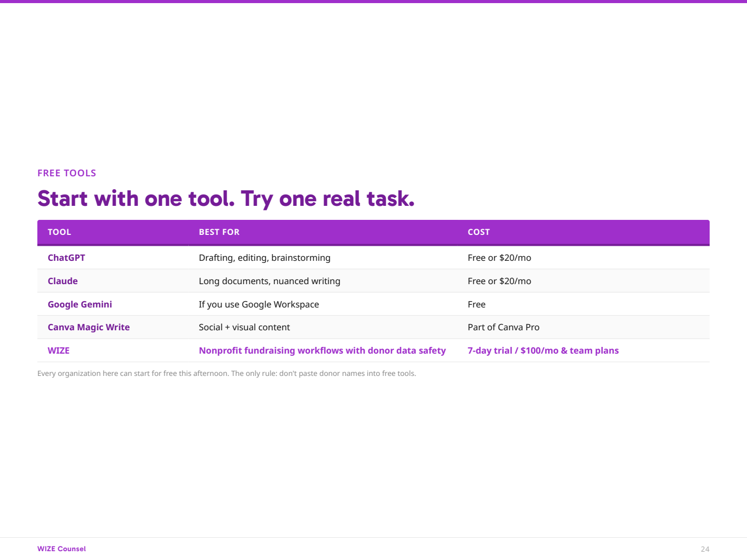Click the TOOL column header
The width and height of the screenshot is (747, 560).
coord(59,232)
